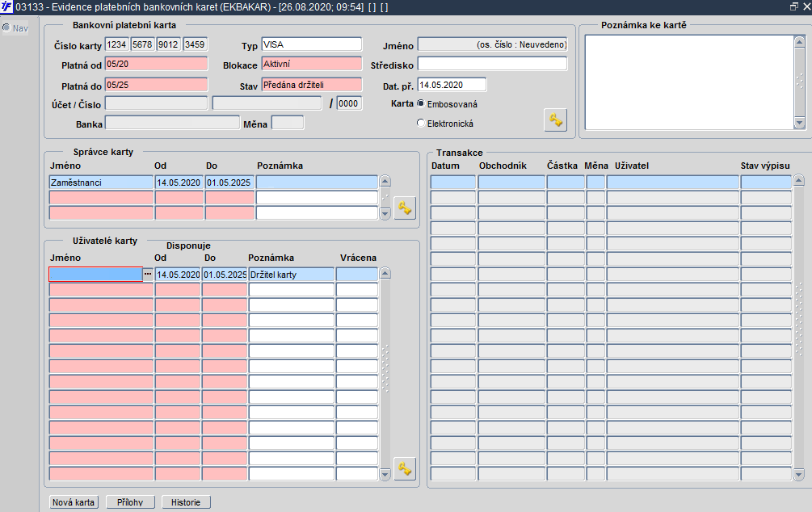Click the Vrácena cell in first user row
The width and height of the screenshot is (812, 512).
(x=357, y=275)
